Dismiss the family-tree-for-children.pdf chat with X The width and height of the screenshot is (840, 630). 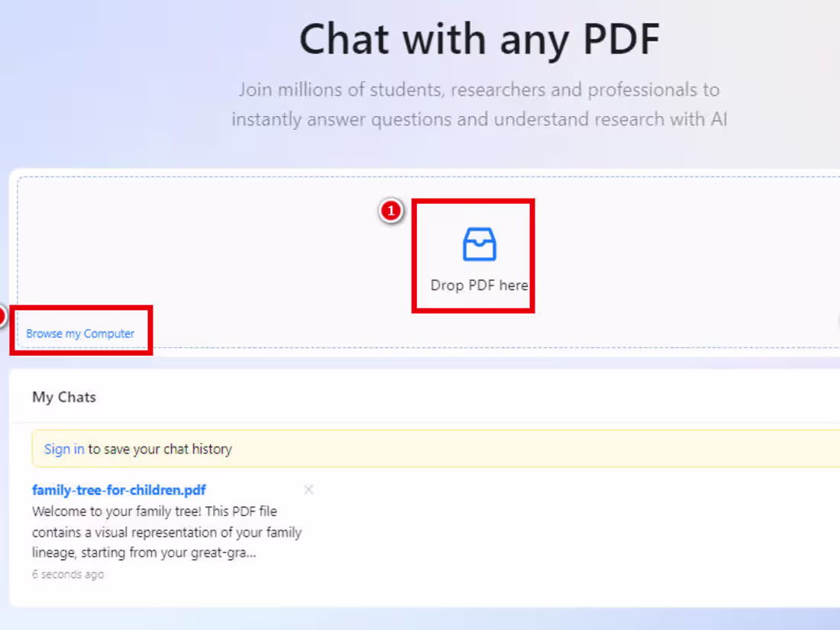point(309,489)
